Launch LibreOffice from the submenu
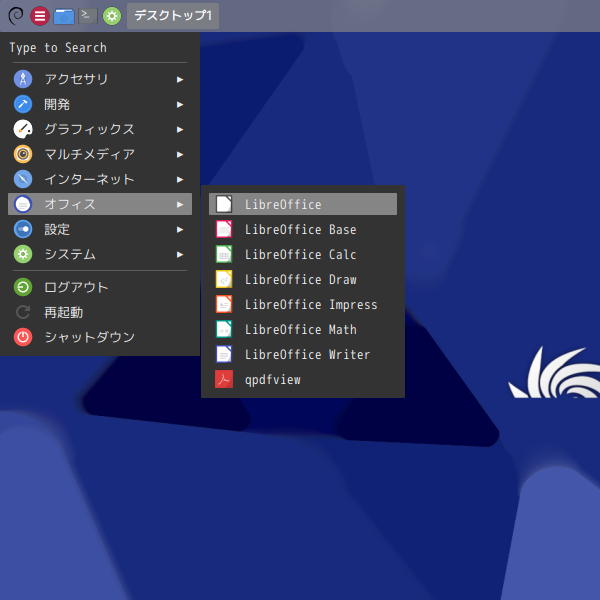The width and height of the screenshot is (600, 600). click(x=303, y=204)
